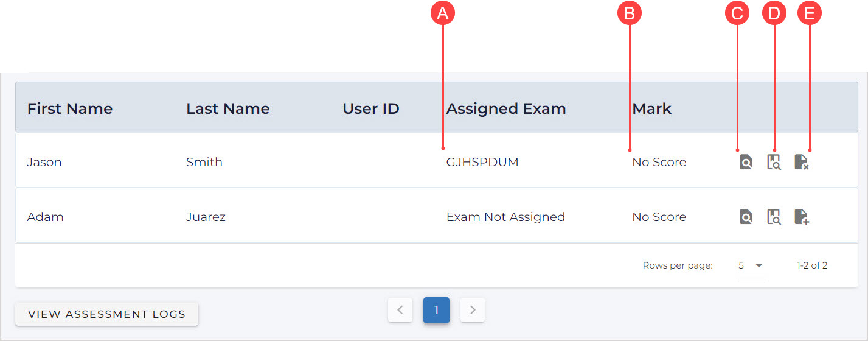Click the bookmark-search icon in Jason's row
This screenshot has width=868, height=341.
pos(774,162)
